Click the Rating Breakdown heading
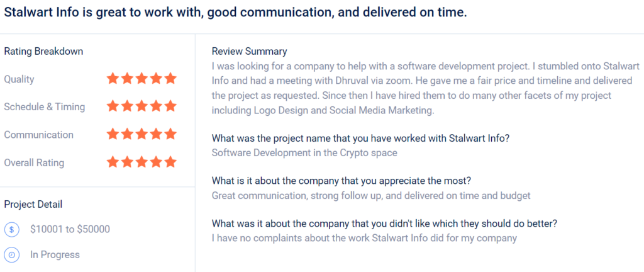 (43, 52)
